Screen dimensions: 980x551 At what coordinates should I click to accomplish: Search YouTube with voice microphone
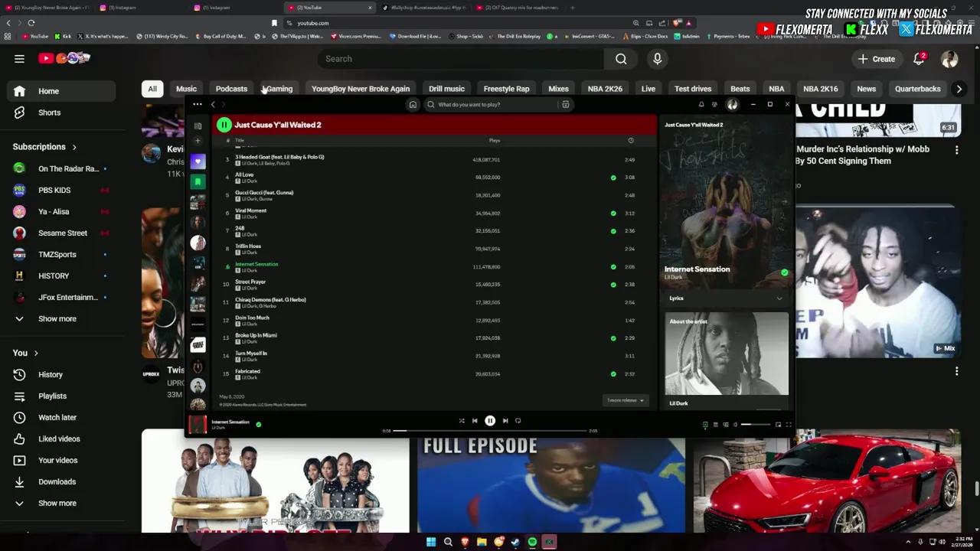[657, 59]
